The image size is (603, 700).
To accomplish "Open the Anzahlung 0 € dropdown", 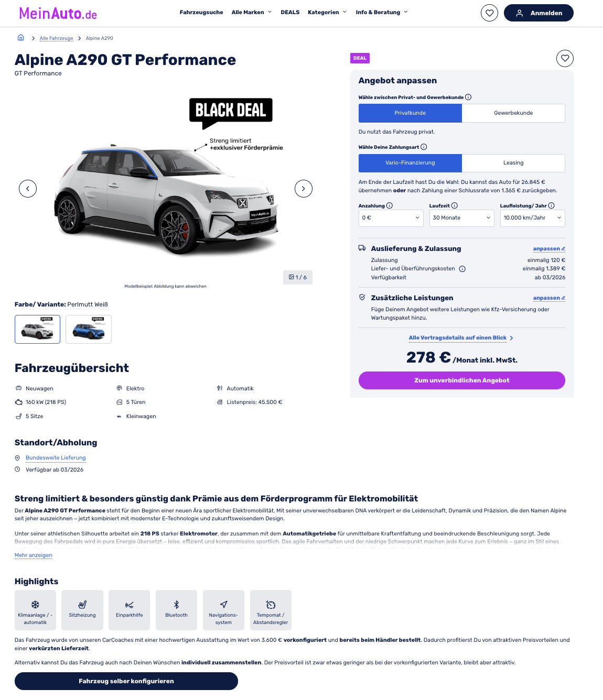I will click(391, 218).
